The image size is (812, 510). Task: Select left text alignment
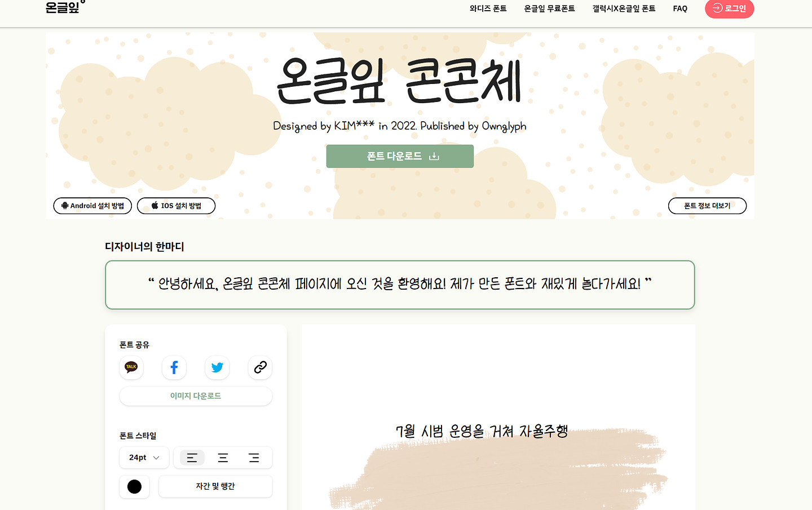pos(192,458)
